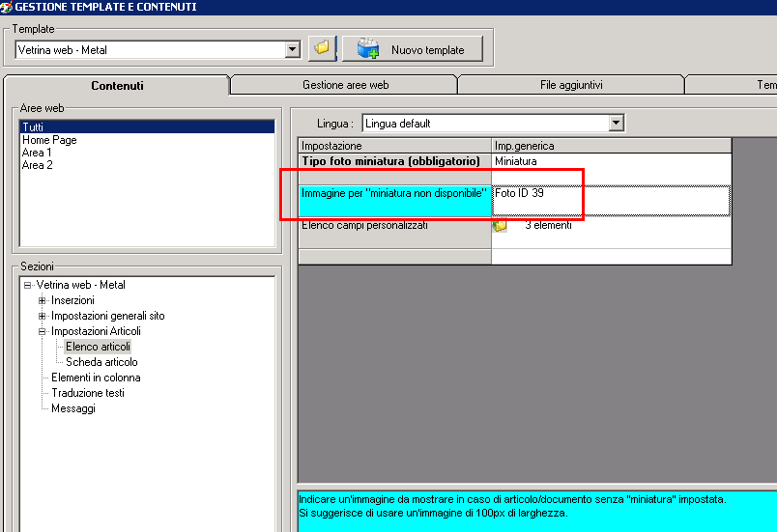This screenshot has width=777, height=532.
Task: Open the File aggiuntivi tab
Action: pyautogui.click(x=571, y=85)
